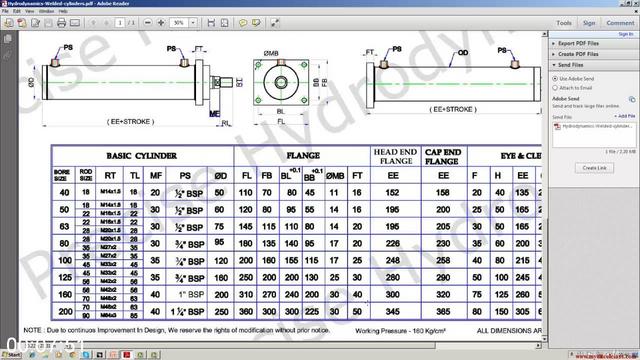Click the Working Pressure text

[x=400, y=331]
